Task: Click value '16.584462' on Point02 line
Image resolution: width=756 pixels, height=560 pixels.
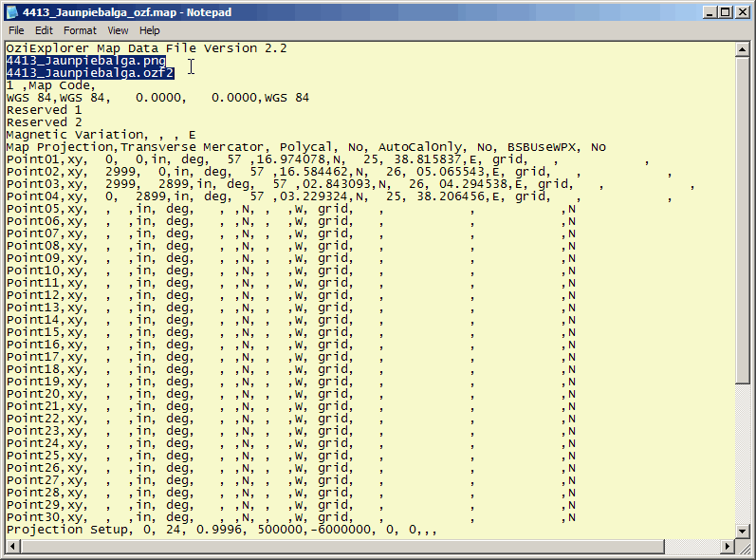Action: (313, 172)
